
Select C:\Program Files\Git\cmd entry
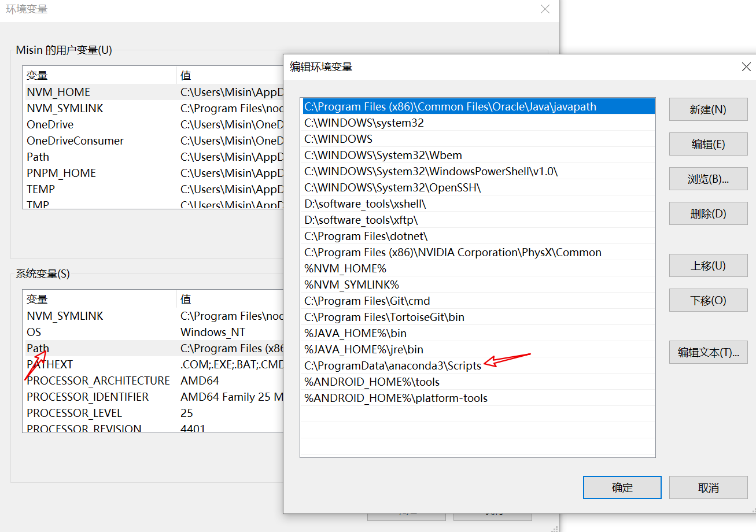point(367,301)
